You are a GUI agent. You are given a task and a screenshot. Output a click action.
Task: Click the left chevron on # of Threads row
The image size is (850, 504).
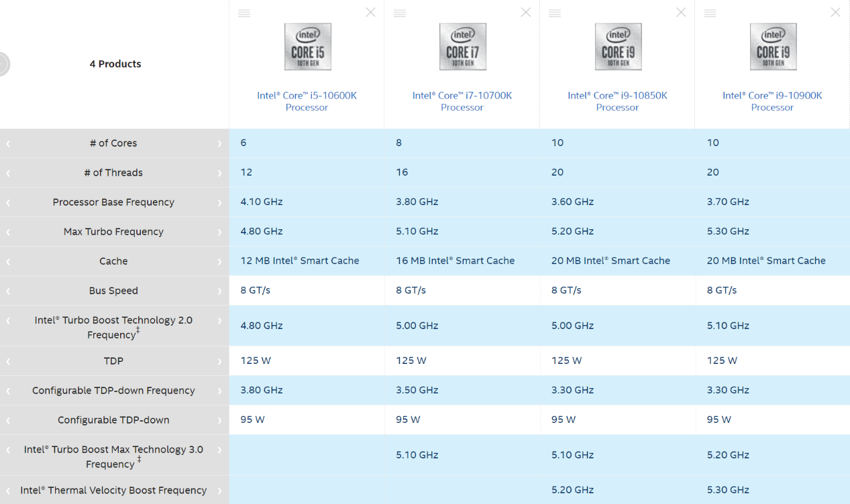tap(8, 173)
